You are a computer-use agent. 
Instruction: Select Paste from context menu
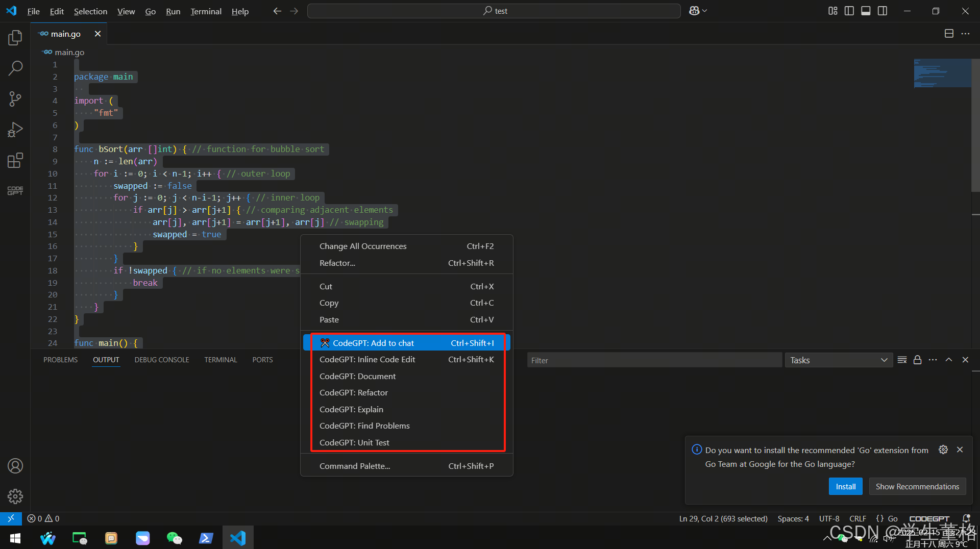tap(407, 319)
